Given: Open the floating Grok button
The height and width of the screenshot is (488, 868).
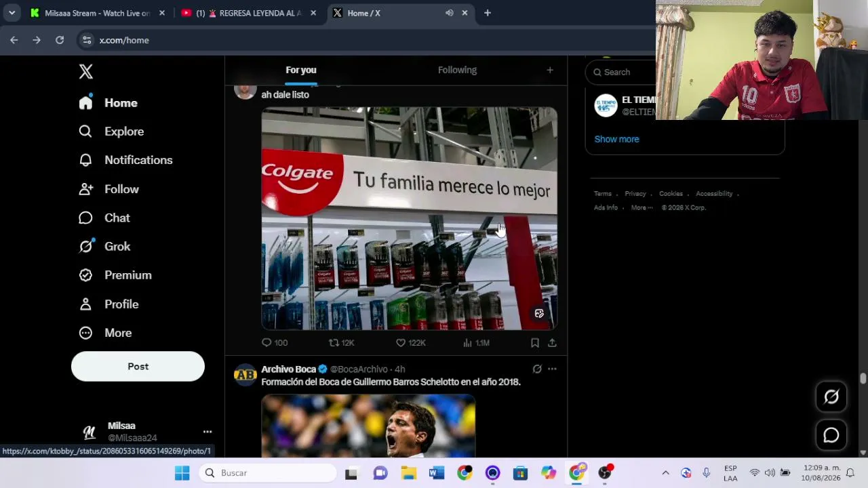Looking at the screenshot, I should pos(831,397).
